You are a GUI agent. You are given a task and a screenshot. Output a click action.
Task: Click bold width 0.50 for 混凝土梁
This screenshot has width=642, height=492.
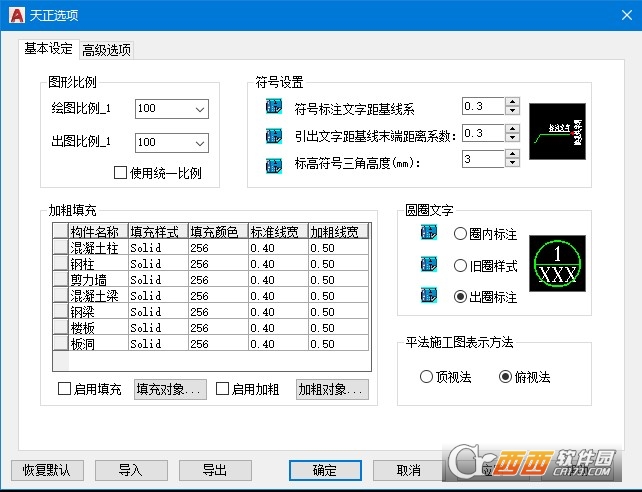click(x=338, y=295)
